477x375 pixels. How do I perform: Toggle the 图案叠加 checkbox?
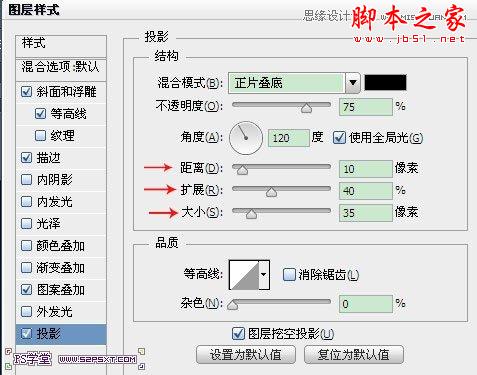[x=26, y=290]
